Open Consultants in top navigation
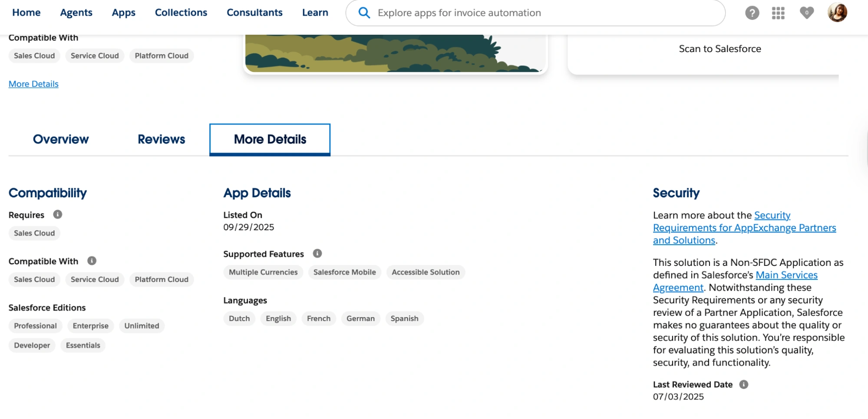868x419 pixels. click(254, 13)
